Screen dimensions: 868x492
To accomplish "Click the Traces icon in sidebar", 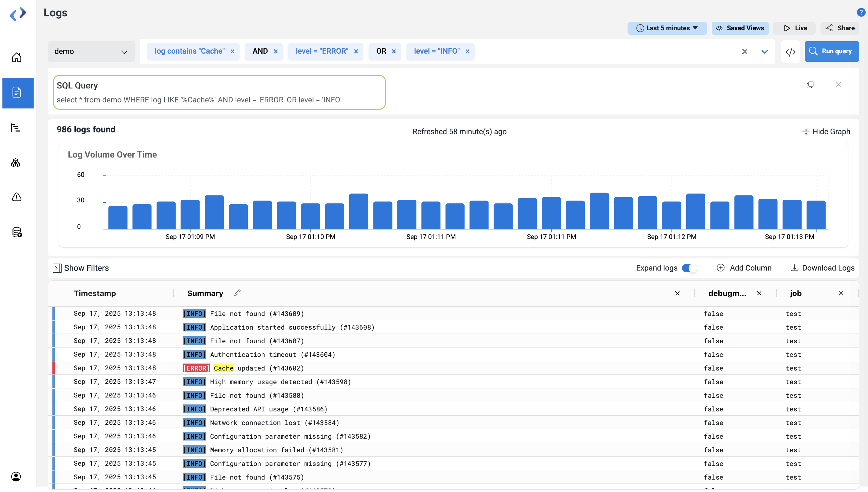I will 16,128.
